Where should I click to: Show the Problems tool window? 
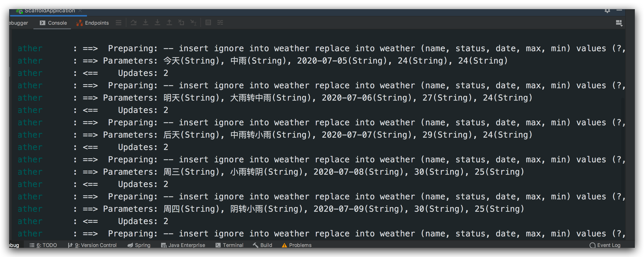(297, 245)
